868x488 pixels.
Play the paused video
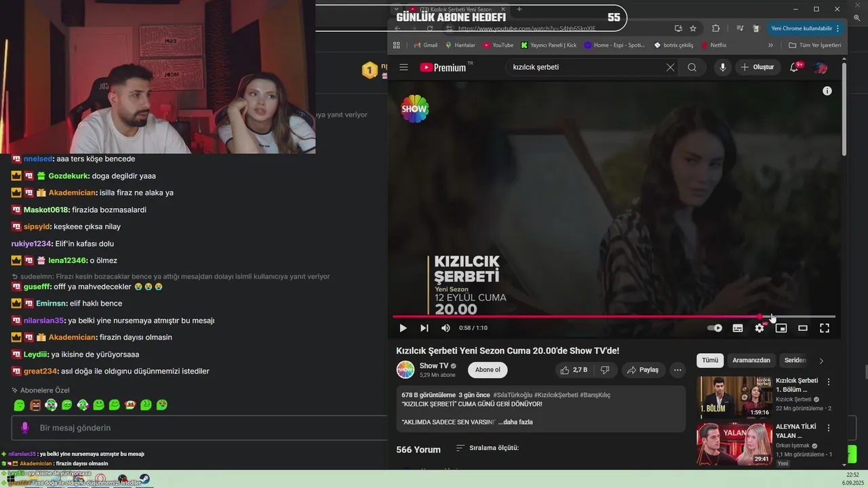(x=403, y=328)
